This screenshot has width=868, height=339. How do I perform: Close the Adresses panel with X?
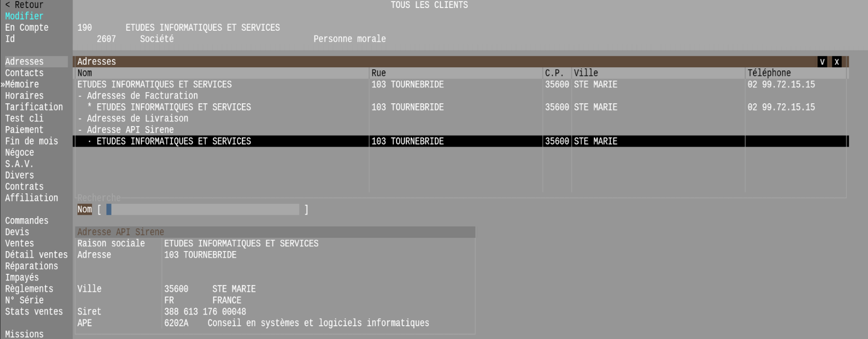pyautogui.click(x=836, y=62)
